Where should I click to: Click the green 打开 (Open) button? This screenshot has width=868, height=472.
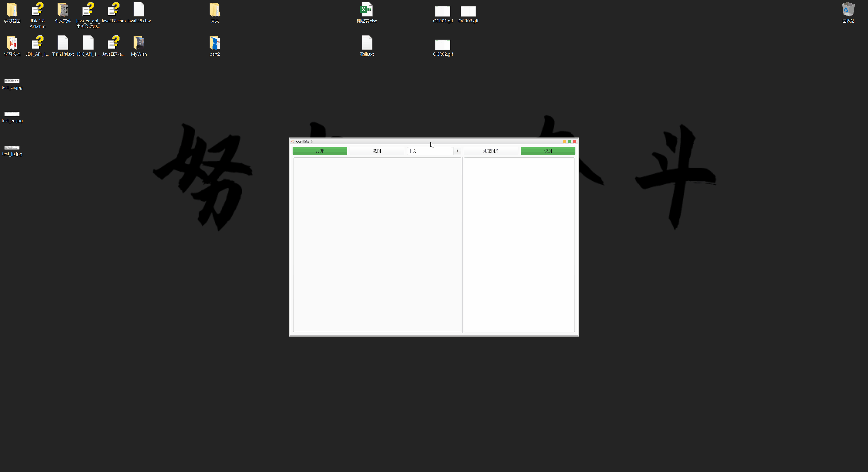(x=320, y=151)
